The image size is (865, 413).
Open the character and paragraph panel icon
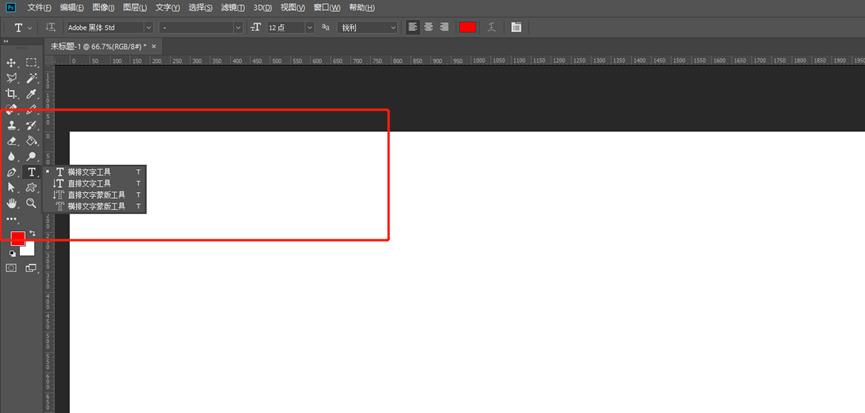click(516, 27)
